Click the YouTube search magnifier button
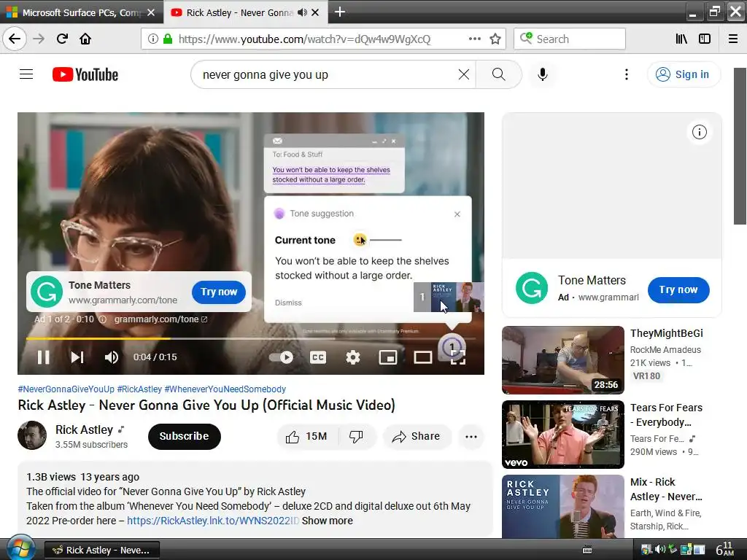Viewport: 747px width, 560px height. point(499,74)
